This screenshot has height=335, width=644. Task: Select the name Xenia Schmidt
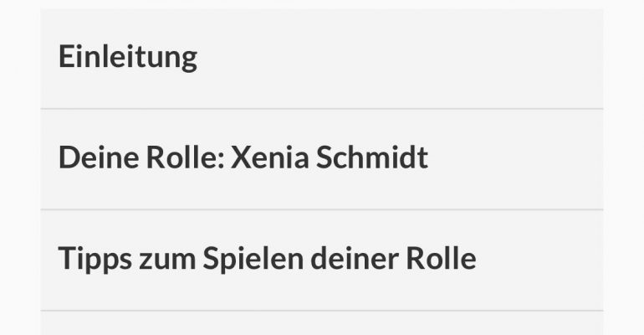[330, 157]
